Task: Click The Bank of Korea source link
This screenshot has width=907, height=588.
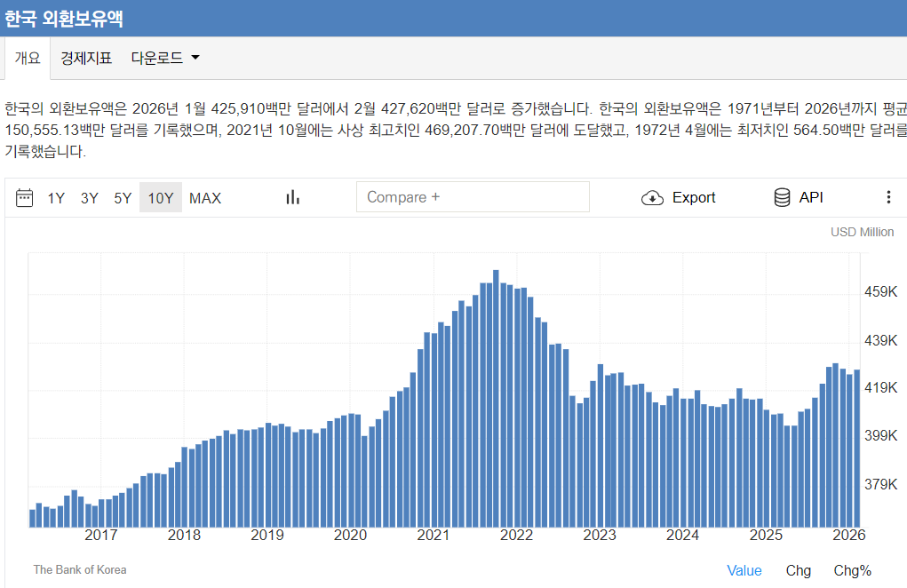Action: click(x=80, y=570)
